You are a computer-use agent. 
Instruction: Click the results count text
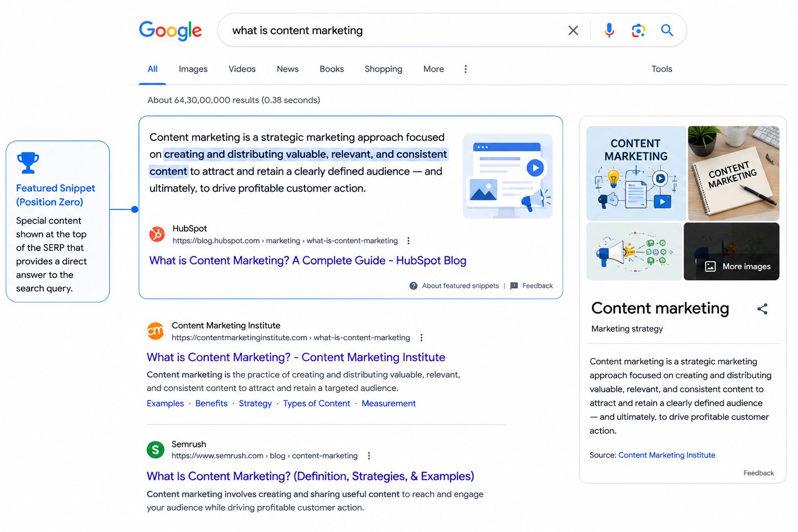tap(234, 100)
